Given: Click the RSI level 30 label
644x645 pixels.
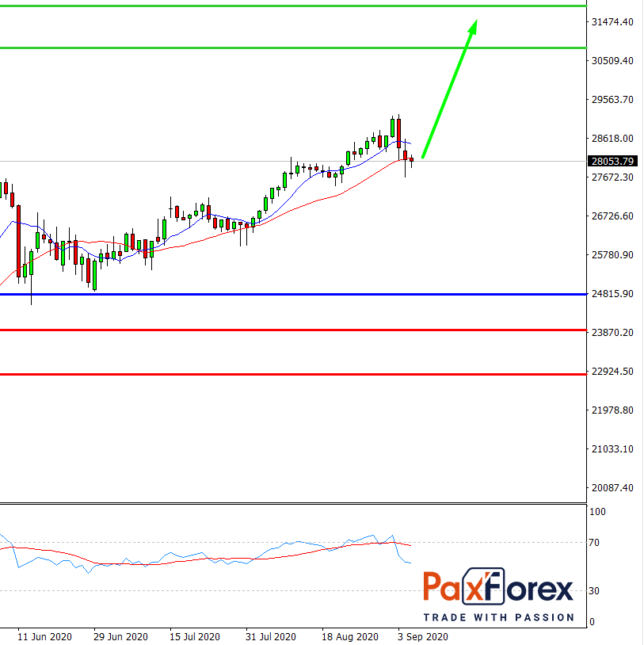Looking at the screenshot, I should (x=594, y=591).
